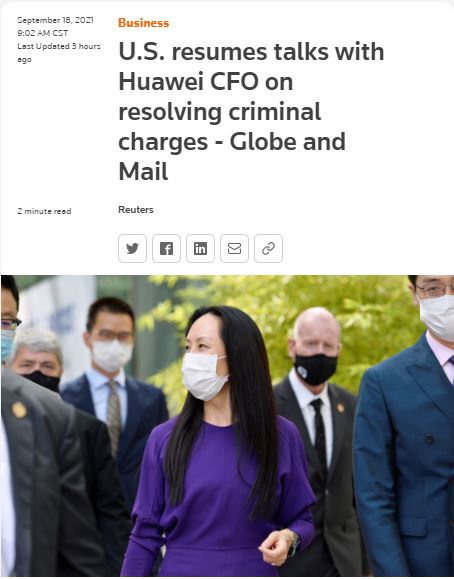This screenshot has width=454, height=579.
Task: Click the 2 minute read label
Action: pos(44,211)
